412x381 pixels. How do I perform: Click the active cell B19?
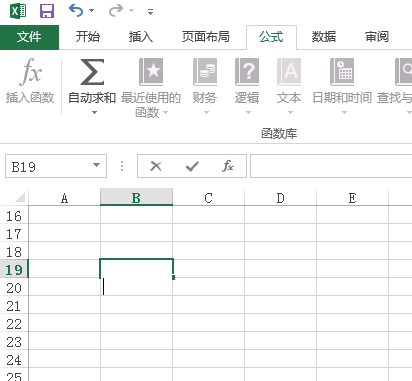pos(136,268)
